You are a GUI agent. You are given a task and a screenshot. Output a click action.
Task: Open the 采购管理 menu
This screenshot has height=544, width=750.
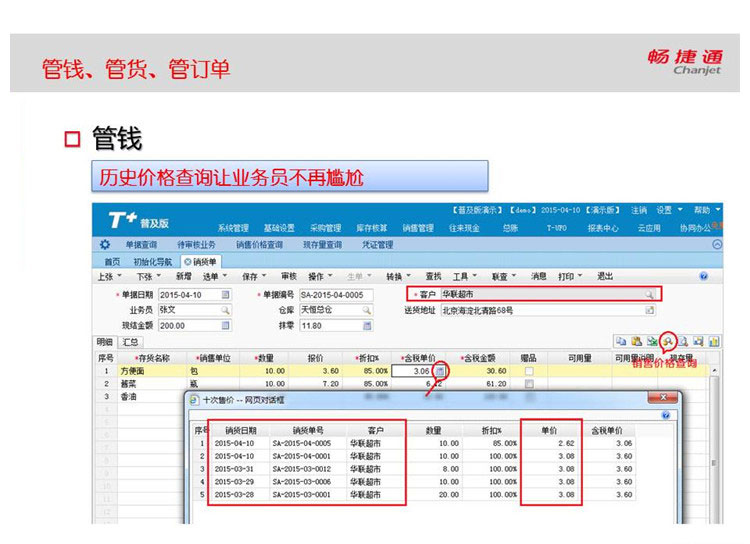325,228
